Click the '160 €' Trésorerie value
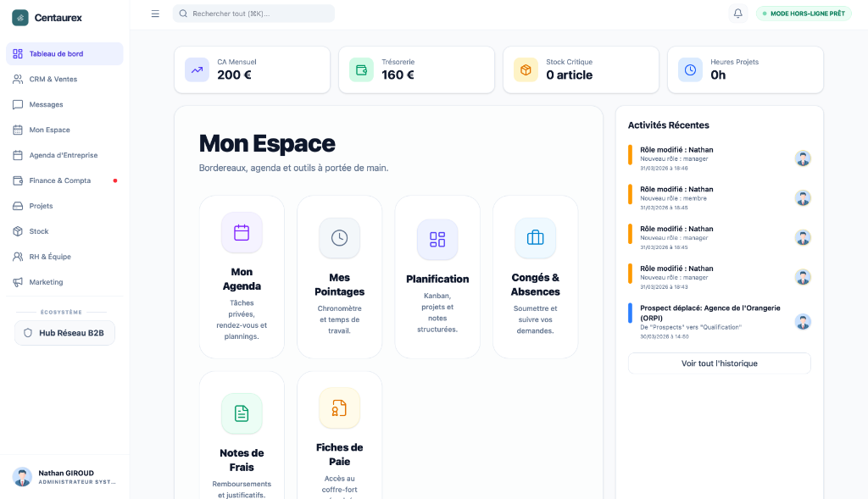 click(398, 75)
